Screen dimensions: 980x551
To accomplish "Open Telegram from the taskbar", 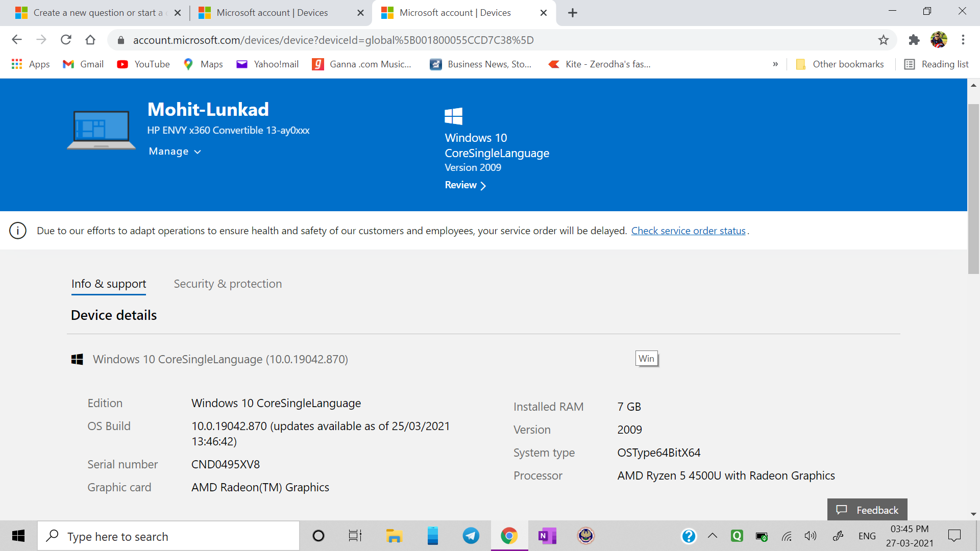I will click(471, 536).
